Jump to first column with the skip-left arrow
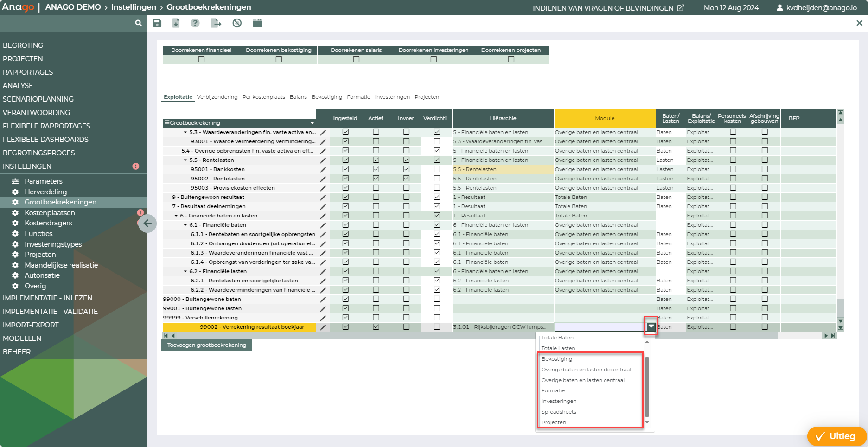Screen dimensions: 868x447 166,336
